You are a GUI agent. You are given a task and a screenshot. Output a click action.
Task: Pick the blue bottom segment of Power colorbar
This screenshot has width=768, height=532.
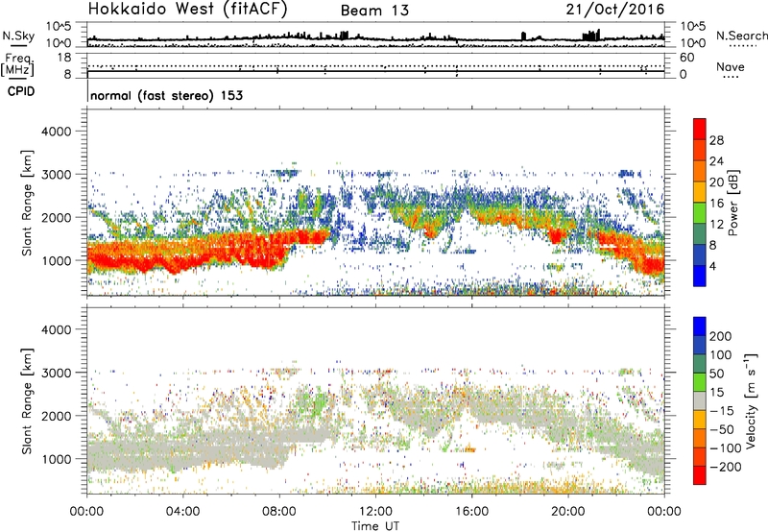tap(700, 276)
